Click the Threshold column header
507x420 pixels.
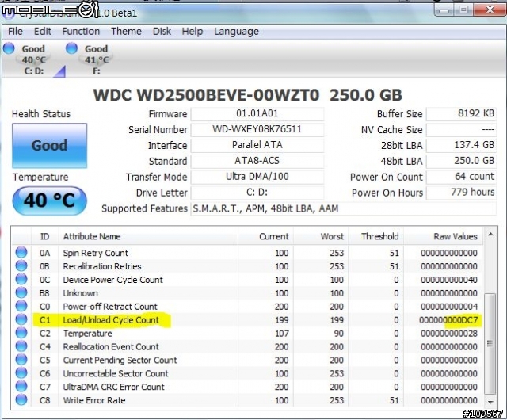[x=376, y=236]
